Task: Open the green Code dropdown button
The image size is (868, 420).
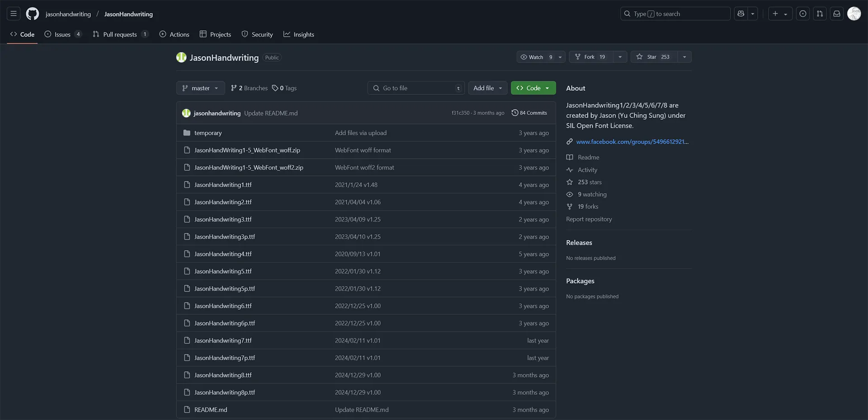Action: point(533,88)
